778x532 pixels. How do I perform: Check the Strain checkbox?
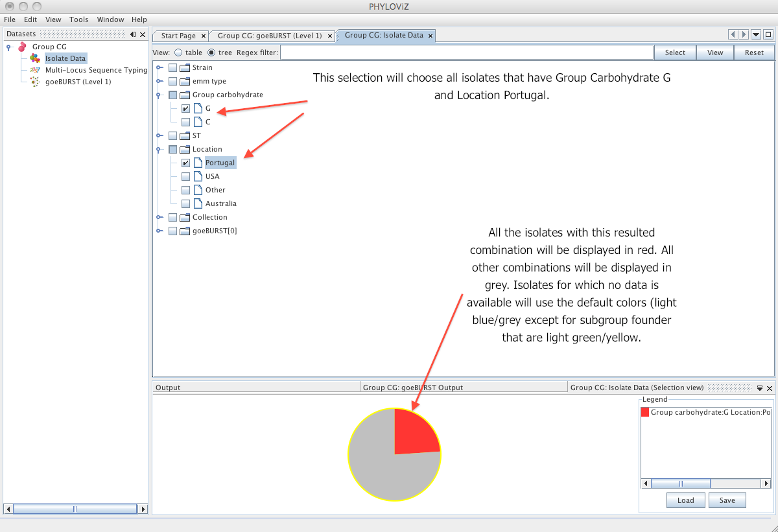click(x=172, y=67)
